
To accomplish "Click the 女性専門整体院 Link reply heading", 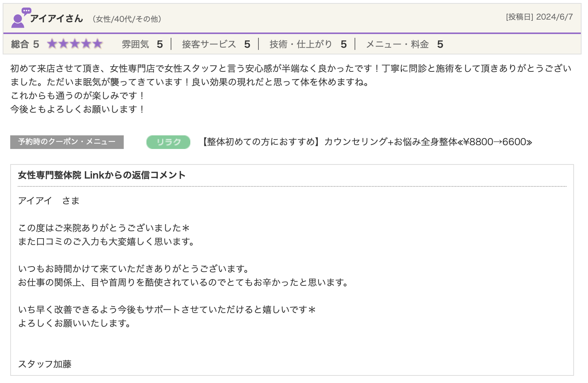I will (101, 175).
